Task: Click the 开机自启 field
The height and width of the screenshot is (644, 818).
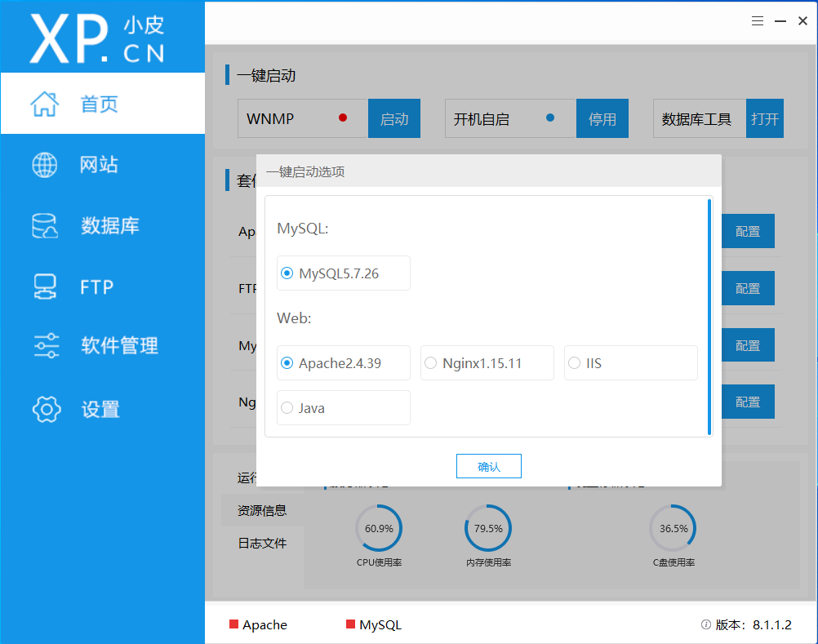Action: 511,118
